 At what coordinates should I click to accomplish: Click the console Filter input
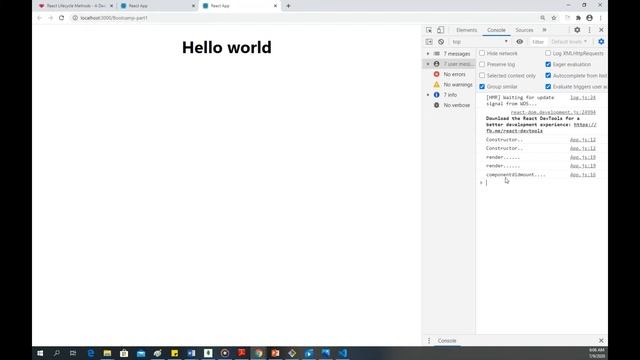[538, 42]
